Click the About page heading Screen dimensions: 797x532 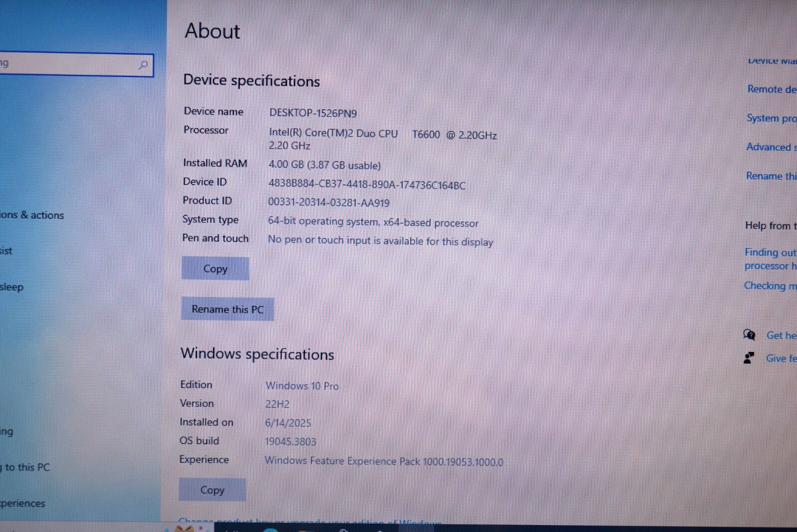point(212,31)
